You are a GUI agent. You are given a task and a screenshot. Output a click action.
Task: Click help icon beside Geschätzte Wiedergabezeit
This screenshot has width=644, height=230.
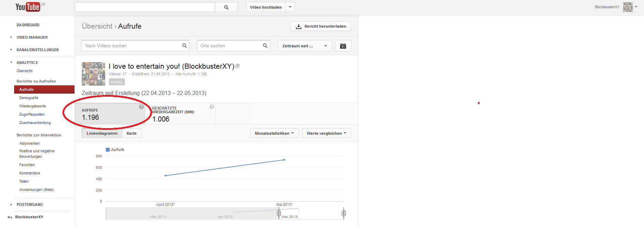pos(212,107)
